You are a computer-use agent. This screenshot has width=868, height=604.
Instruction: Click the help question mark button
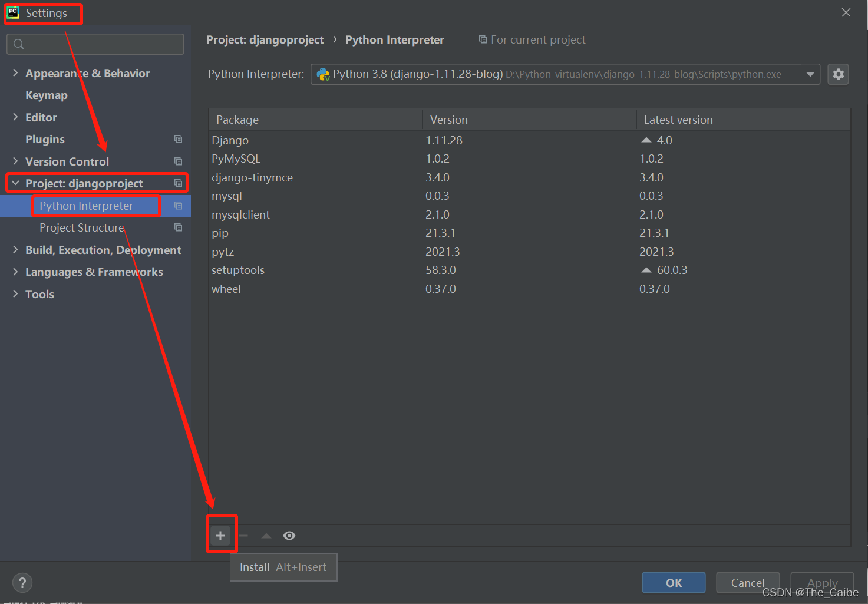pyautogui.click(x=22, y=583)
